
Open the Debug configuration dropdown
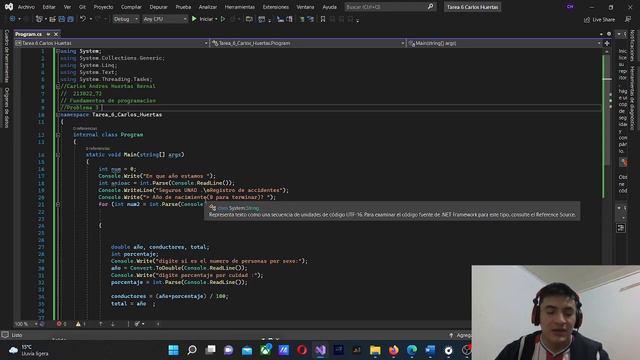pyautogui.click(x=126, y=19)
